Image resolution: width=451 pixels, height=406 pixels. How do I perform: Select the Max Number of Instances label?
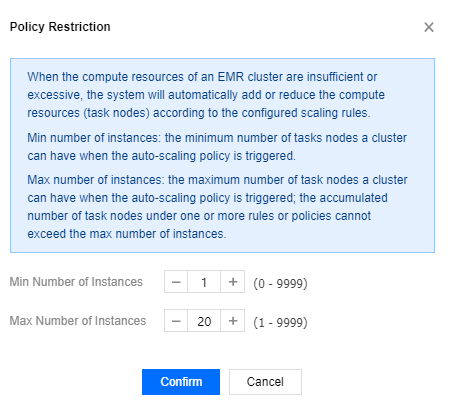pos(78,321)
